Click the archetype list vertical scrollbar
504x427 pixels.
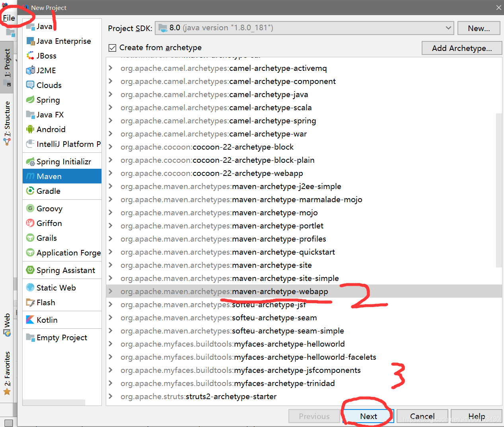[x=499, y=190]
